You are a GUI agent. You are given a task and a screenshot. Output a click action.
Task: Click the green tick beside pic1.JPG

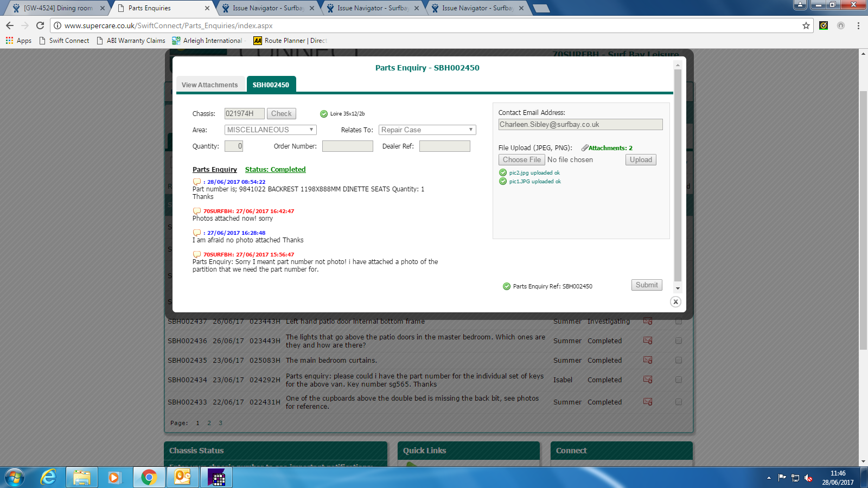coord(503,182)
